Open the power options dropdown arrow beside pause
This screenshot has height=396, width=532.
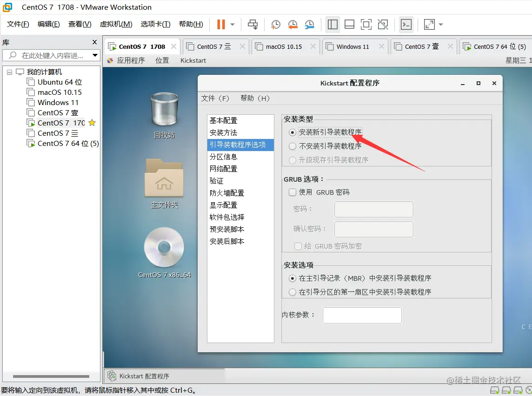(233, 25)
